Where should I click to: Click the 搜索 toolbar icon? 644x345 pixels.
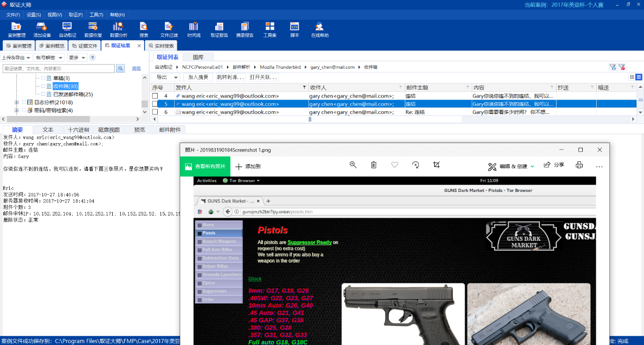coord(144,30)
